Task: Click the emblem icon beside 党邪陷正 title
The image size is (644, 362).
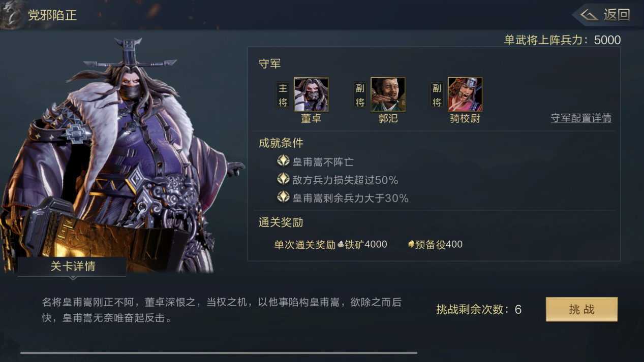Action: coord(11,14)
